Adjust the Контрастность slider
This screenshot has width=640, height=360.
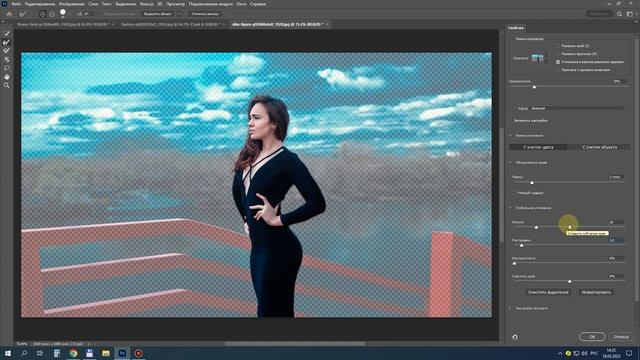[x=514, y=263]
